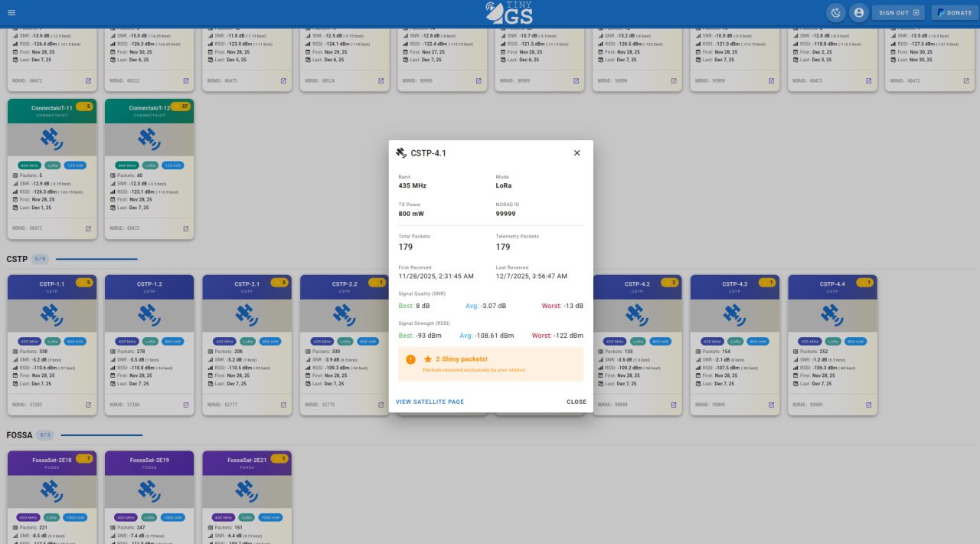Screen dimensions: 980x544
Task: Select the "Worst: -122 dBm" RSSI value
Action: [557, 336]
